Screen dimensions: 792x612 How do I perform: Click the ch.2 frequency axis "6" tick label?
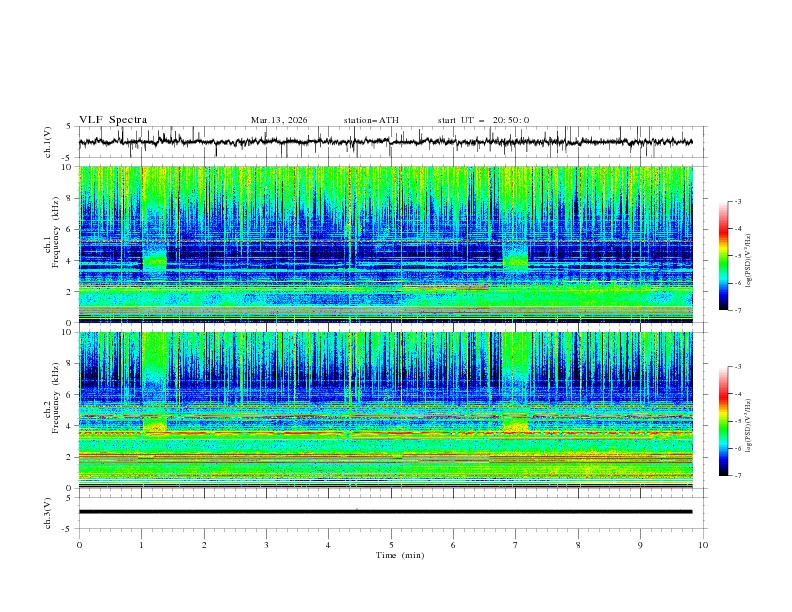(71, 394)
